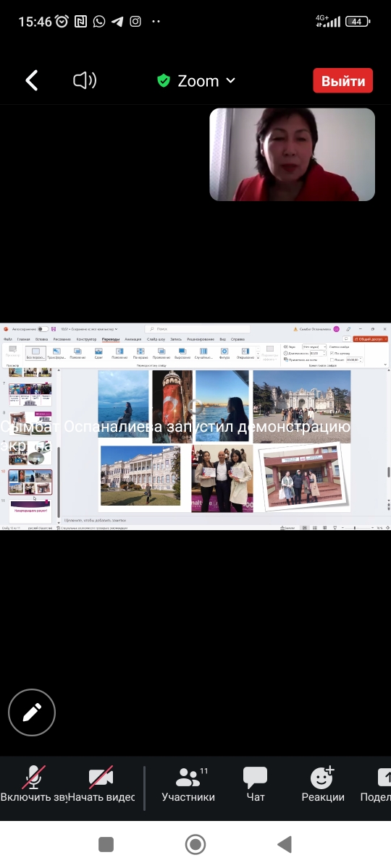Image resolution: width=391 pixels, height=868 pixels.
Task: Select the Сдвиг slide transition
Action: tap(98, 353)
